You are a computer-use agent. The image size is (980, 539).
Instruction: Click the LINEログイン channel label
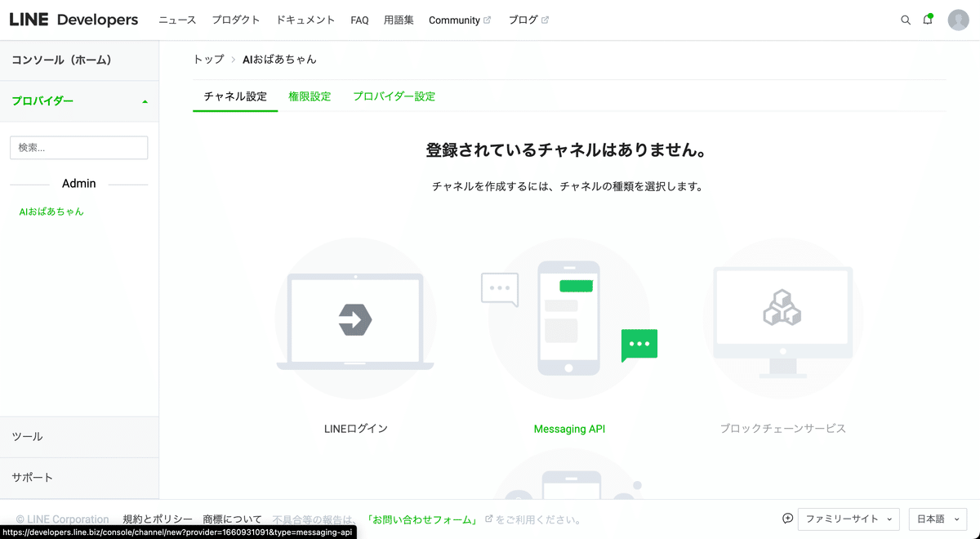(x=355, y=429)
